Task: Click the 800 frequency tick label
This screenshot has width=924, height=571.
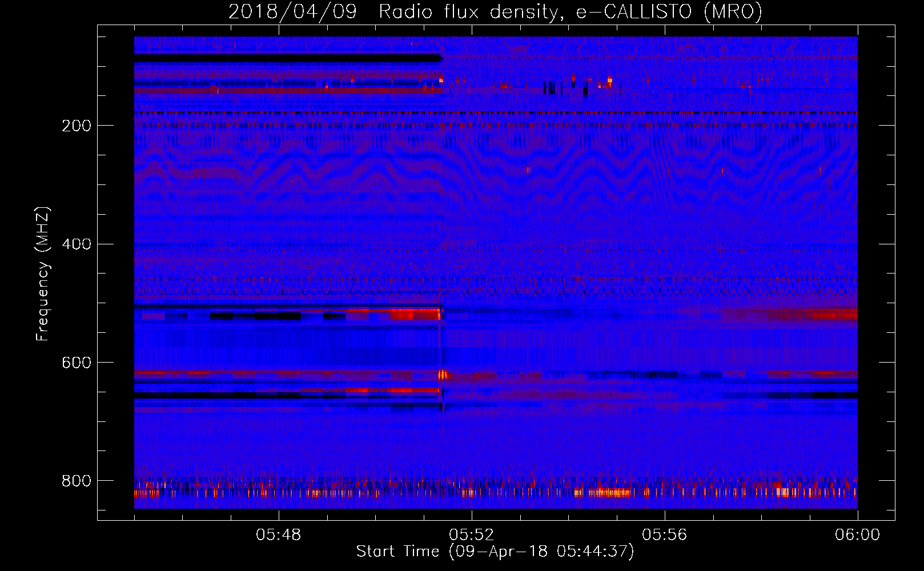Action: (x=77, y=481)
